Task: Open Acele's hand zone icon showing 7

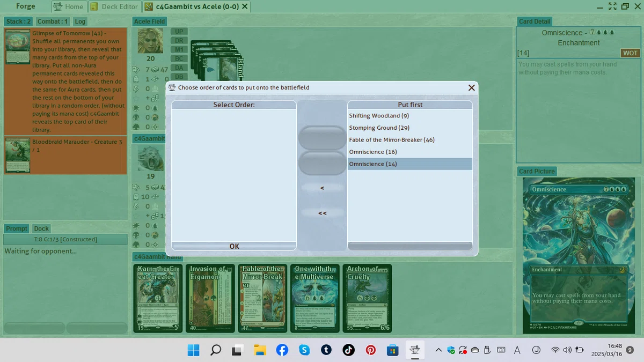Action: click(136, 70)
